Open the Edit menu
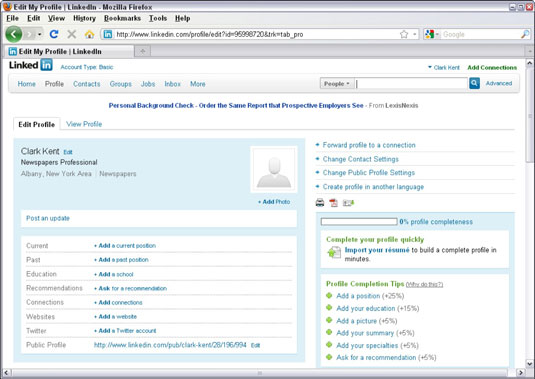This screenshot has width=535, height=379. pos(34,18)
